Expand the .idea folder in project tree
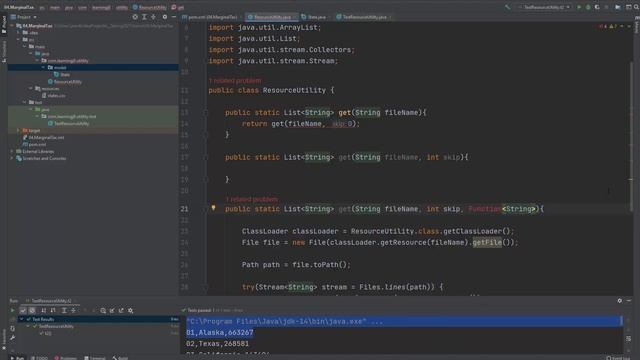This screenshot has width=640, height=360. tap(18, 33)
